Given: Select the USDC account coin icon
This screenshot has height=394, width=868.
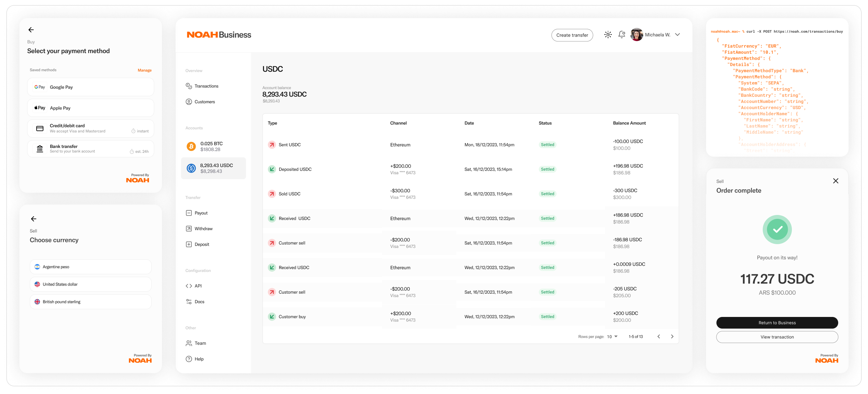Looking at the screenshot, I should (x=191, y=168).
